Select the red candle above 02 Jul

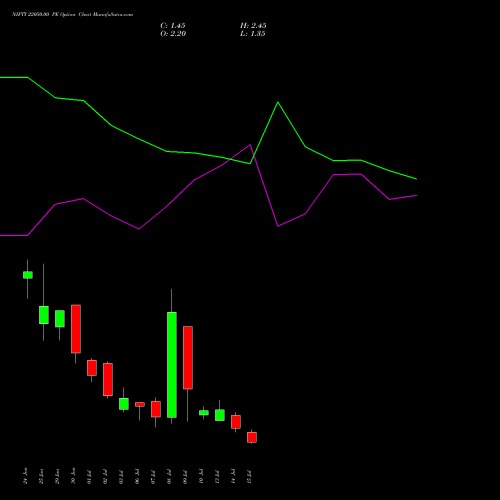coord(108,380)
